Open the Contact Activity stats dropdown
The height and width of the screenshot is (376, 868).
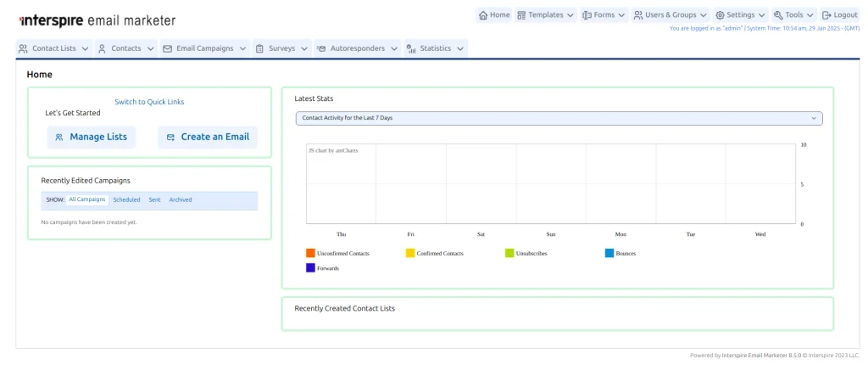coord(559,118)
